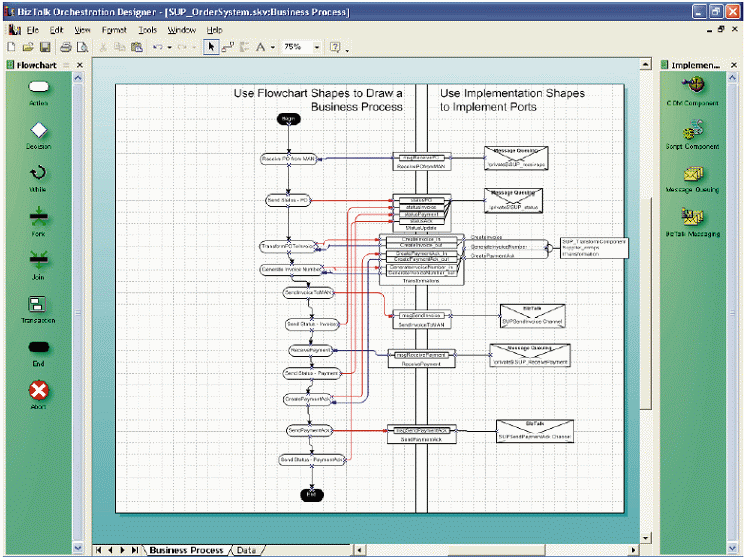
Task: Open the File menu
Action: [33, 30]
